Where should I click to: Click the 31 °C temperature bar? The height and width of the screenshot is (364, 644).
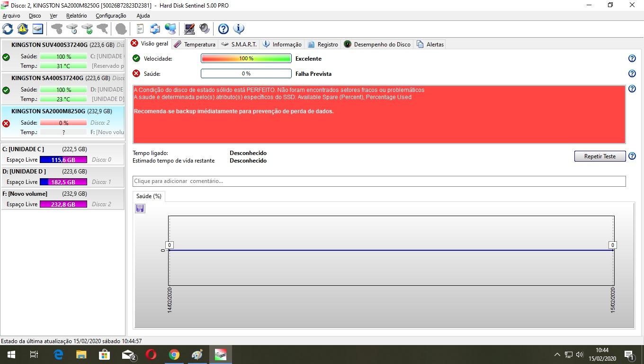coord(63,66)
